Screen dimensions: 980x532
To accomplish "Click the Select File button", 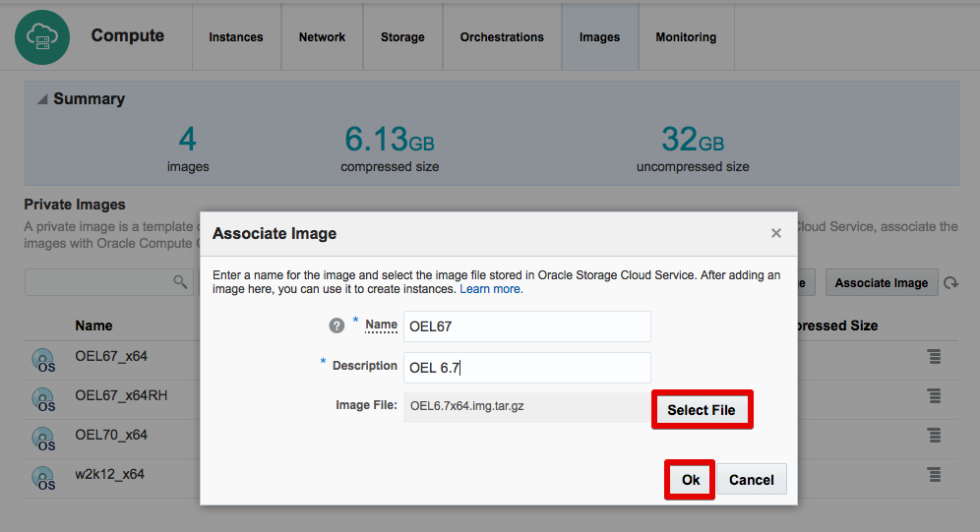I will (x=702, y=410).
